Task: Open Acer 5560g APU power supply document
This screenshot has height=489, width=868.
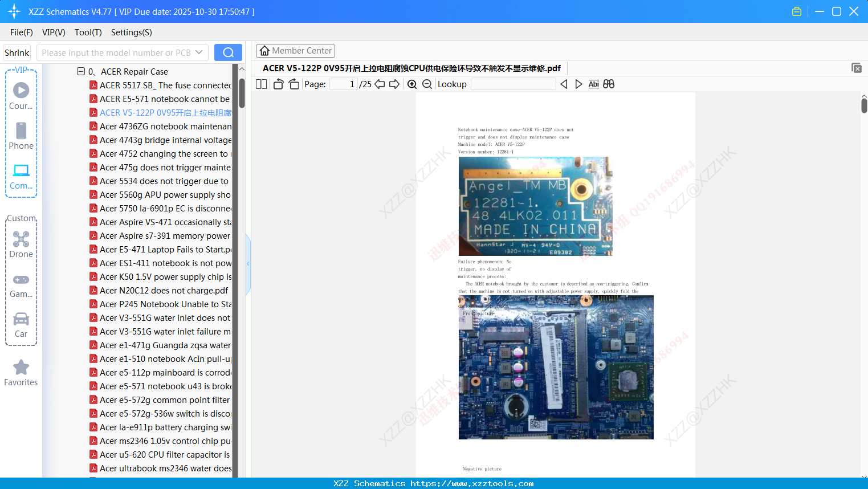Action: point(160,195)
